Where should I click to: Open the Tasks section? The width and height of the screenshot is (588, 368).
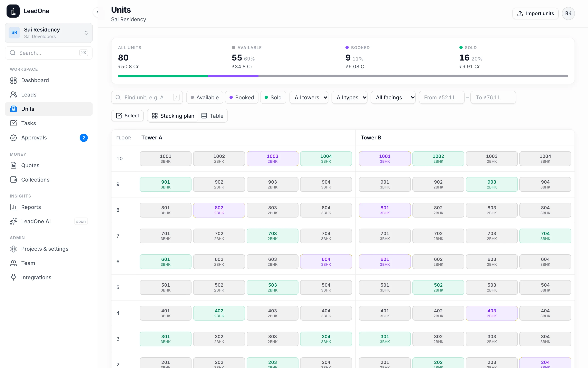[49, 123]
